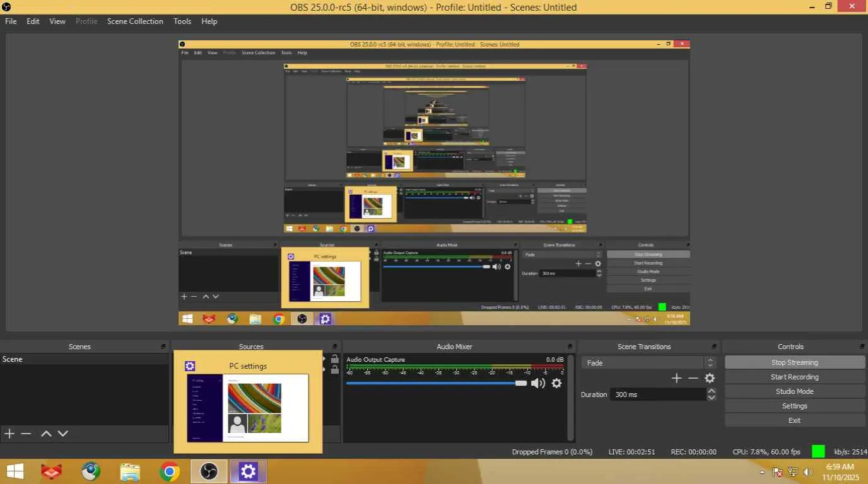The image size is (868, 484).
Task: Switch to PC settings via its taskbar icon
Action: (x=248, y=471)
